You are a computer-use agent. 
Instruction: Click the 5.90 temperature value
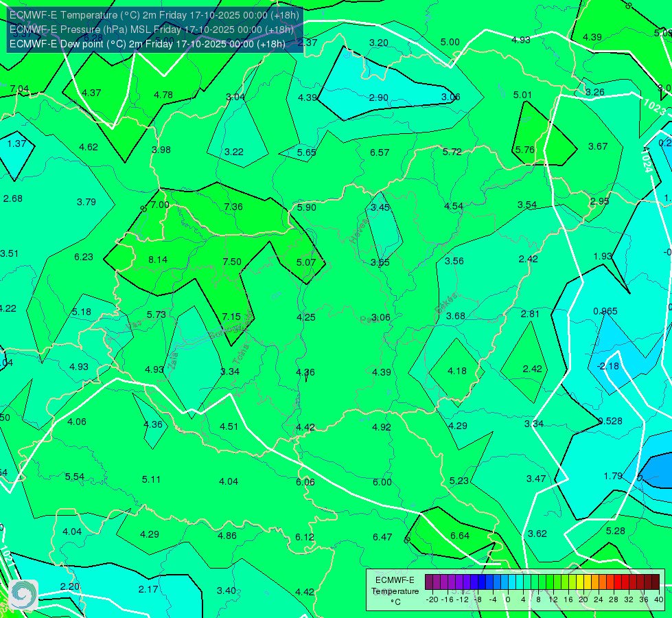click(306, 207)
